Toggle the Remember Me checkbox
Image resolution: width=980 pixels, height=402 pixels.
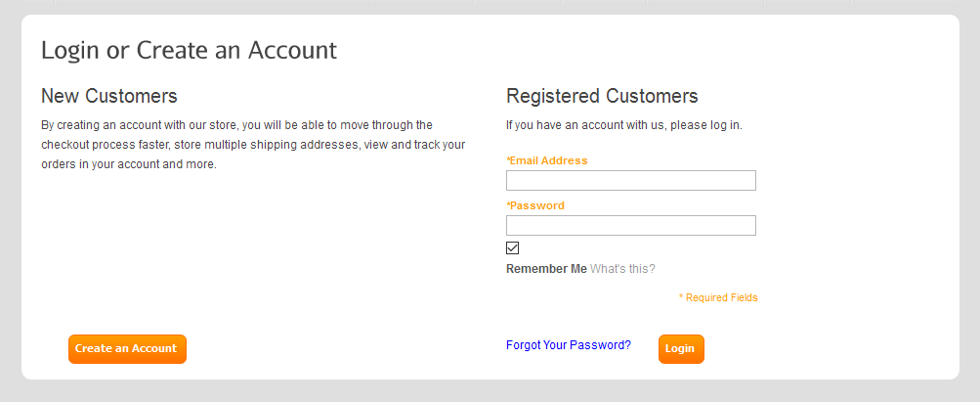pyautogui.click(x=513, y=248)
